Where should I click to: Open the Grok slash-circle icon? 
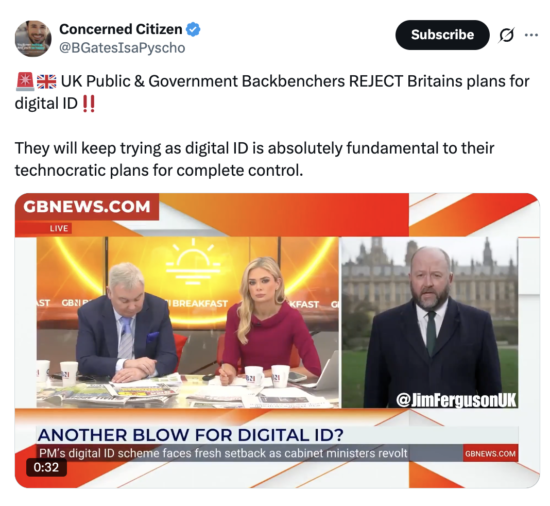pos(506,35)
